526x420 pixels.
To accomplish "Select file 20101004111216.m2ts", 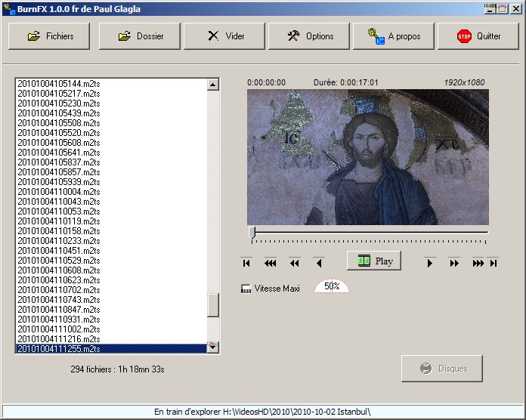I will [111, 339].
